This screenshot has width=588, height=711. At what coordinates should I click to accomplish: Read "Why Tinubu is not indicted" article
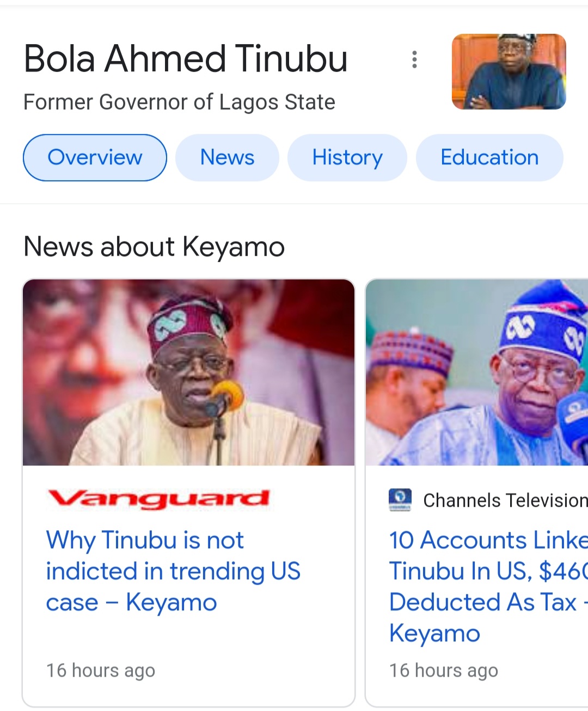pyautogui.click(x=173, y=571)
